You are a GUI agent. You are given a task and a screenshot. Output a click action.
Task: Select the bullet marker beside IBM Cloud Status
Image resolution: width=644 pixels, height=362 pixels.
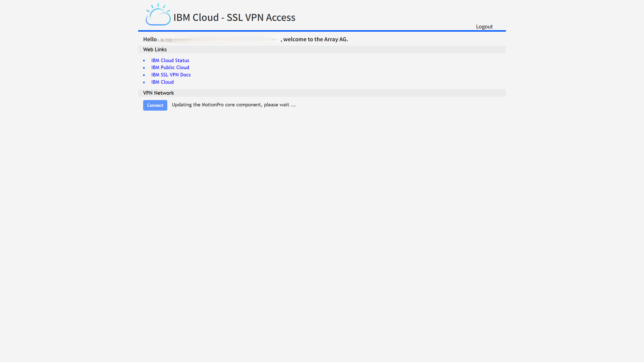click(x=144, y=61)
